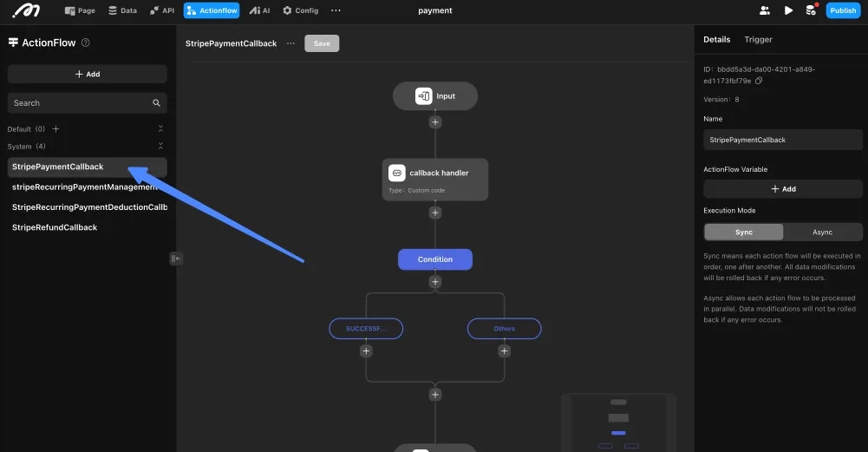The image size is (868, 452).
Task: Open the AI tab
Action: point(259,10)
